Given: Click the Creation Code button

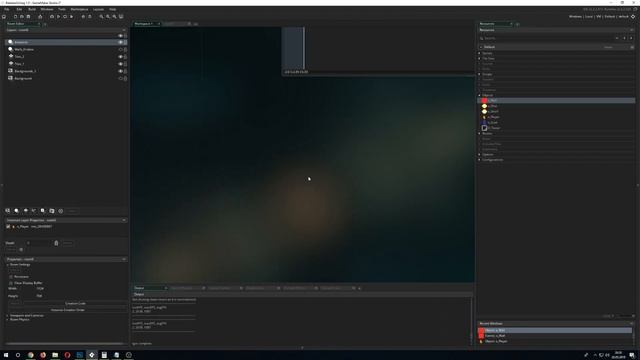Looking at the screenshot, I should (76, 304).
